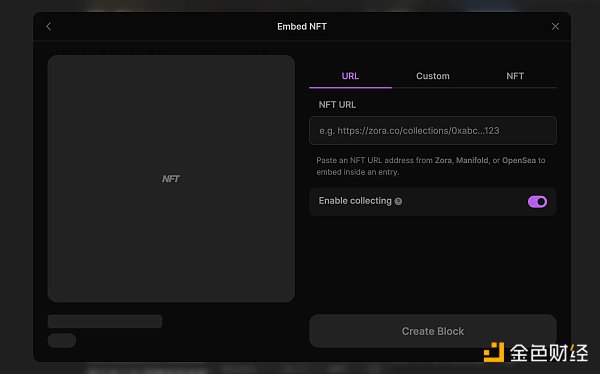Click the yellow watermark logo icon
The height and width of the screenshot is (374, 600).
[494, 352]
